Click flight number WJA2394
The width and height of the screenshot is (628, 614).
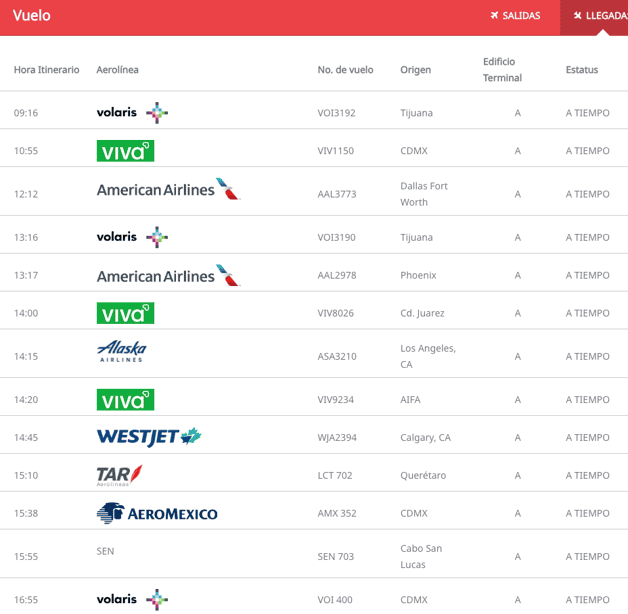click(x=337, y=437)
